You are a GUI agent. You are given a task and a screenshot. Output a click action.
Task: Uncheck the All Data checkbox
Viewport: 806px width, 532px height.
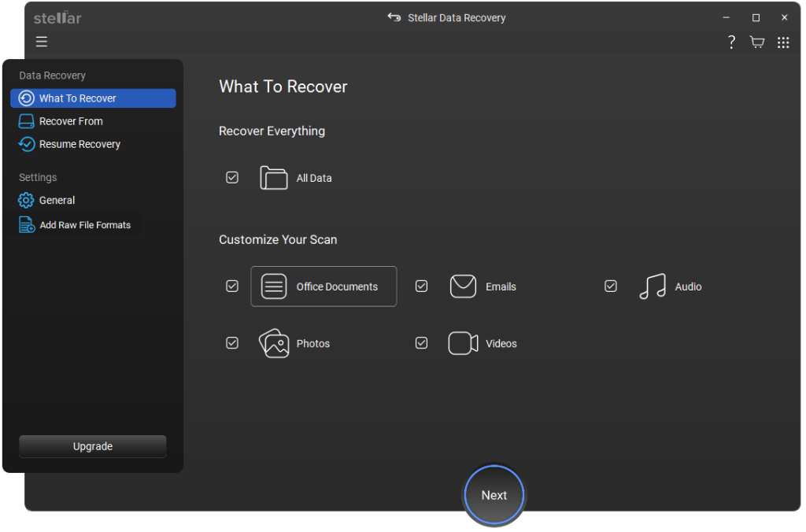pos(232,177)
